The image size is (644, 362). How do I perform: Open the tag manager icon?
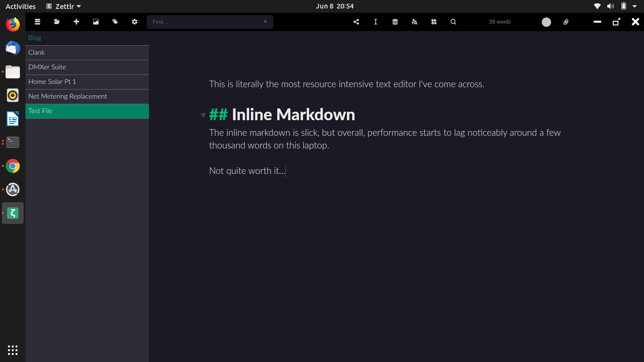115,22
